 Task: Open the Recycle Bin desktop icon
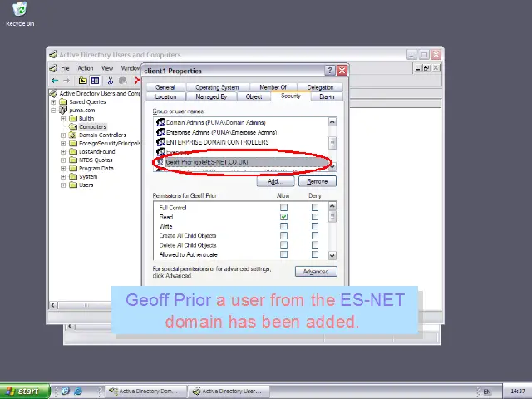click(20, 14)
